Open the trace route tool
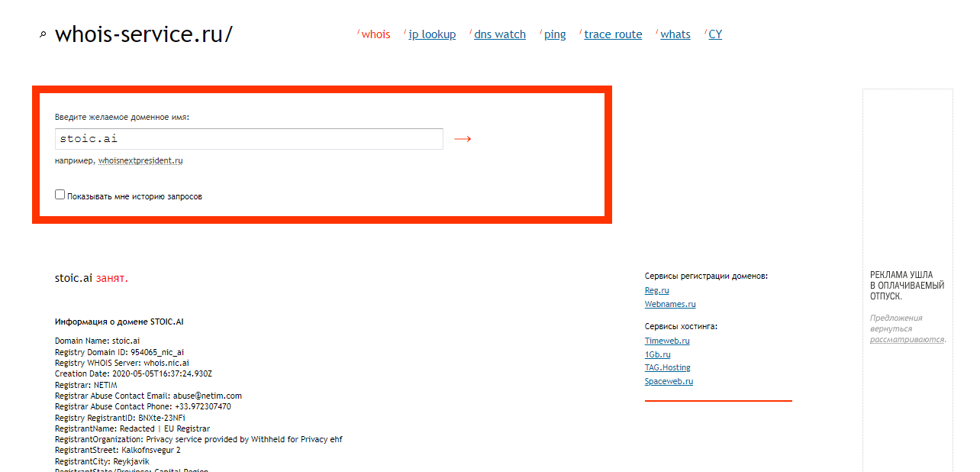The image size is (980, 472). tap(613, 34)
